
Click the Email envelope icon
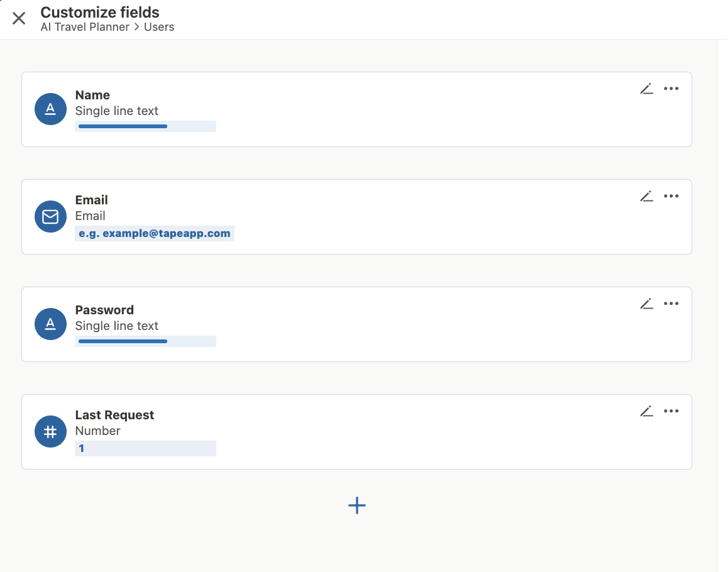[x=50, y=216]
